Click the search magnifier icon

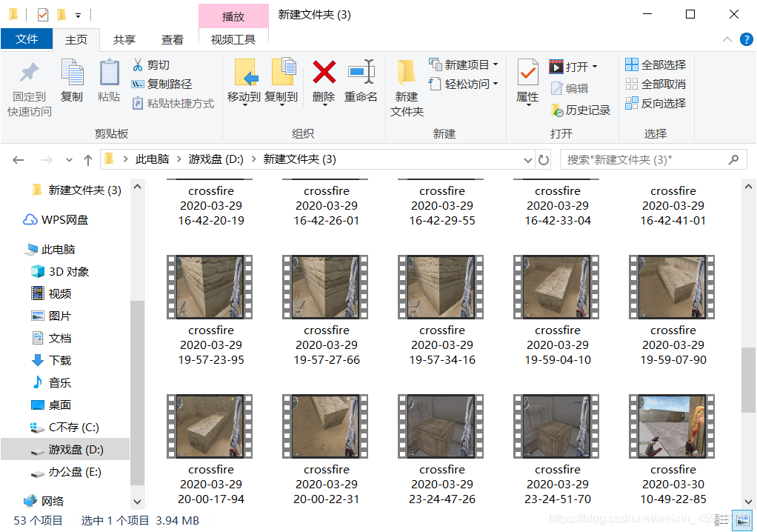point(733,159)
